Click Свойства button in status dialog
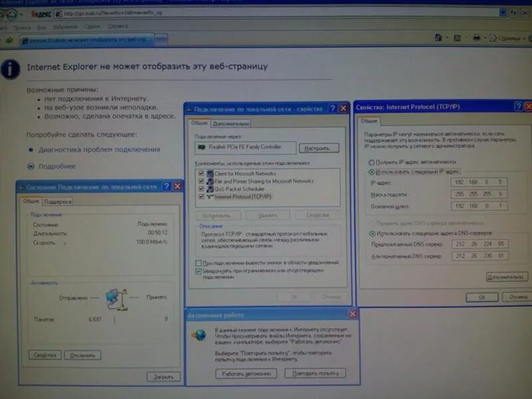Image resolution: width=532 pixels, height=399 pixels. pyautogui.click(x=45, y=355)
